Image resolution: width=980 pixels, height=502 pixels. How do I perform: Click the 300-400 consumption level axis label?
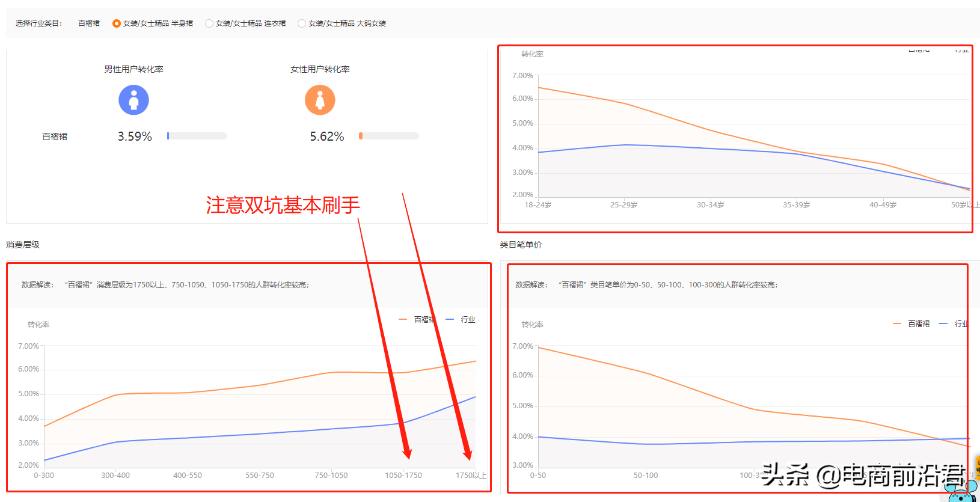pyautogui.click(x=115, y=476)
